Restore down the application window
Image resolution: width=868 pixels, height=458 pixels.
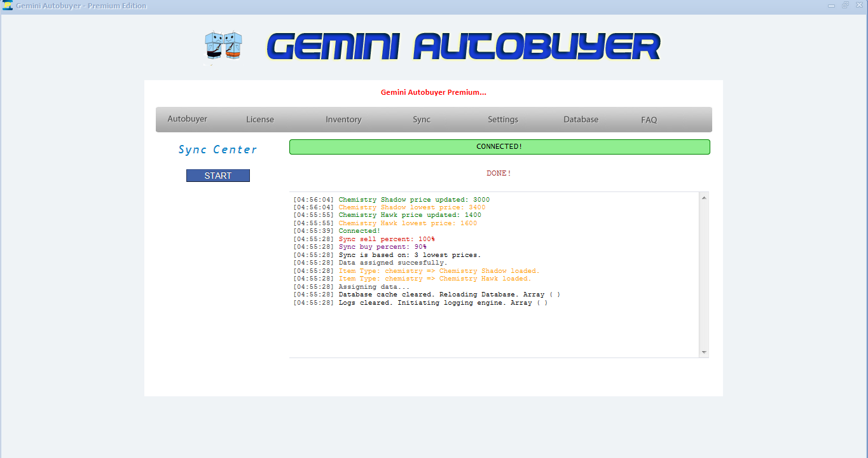[845, 6]
